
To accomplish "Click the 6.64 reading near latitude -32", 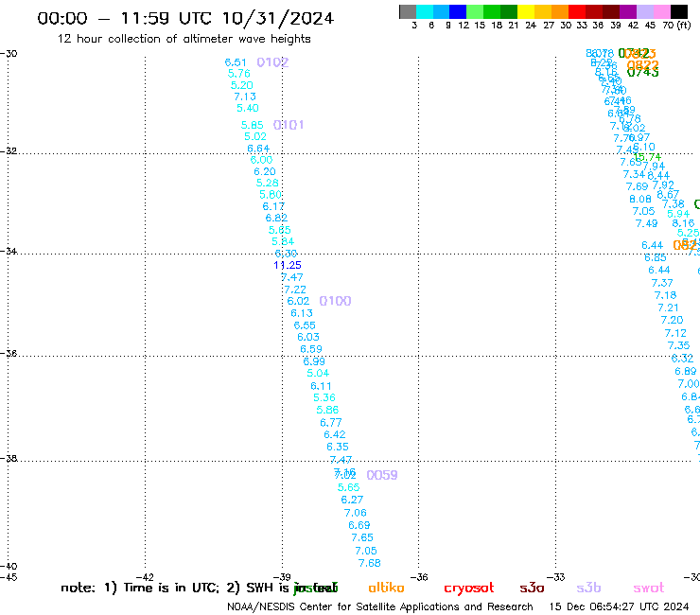I will 258,149.
